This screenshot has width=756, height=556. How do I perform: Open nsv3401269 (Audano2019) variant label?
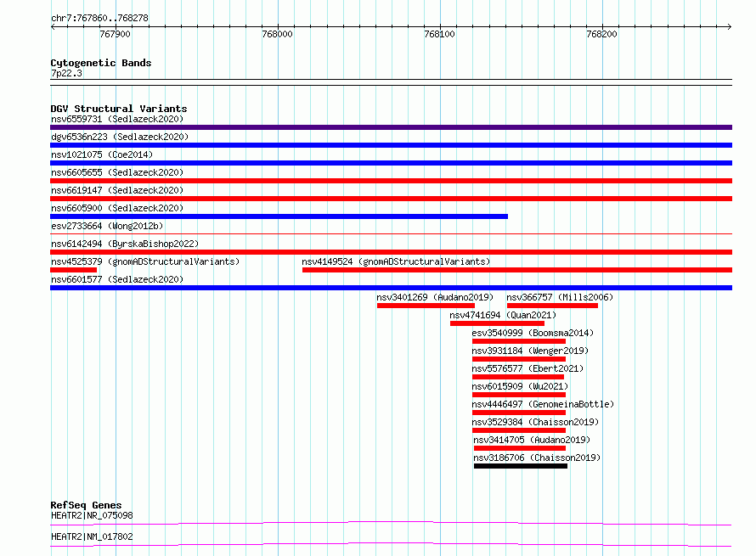[x=435, y=297]
